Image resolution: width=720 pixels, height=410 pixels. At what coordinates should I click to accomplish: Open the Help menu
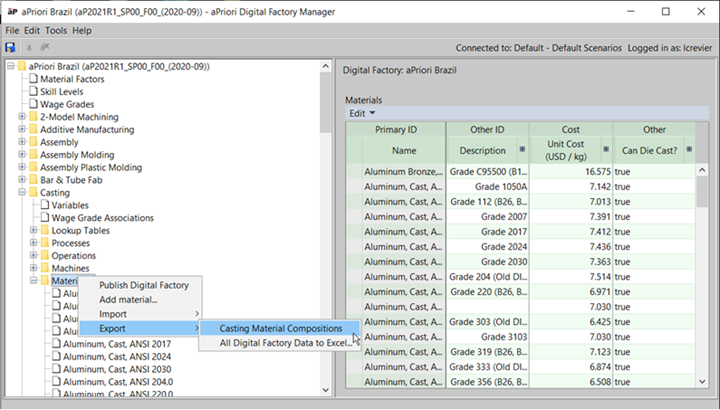(82, 30)
